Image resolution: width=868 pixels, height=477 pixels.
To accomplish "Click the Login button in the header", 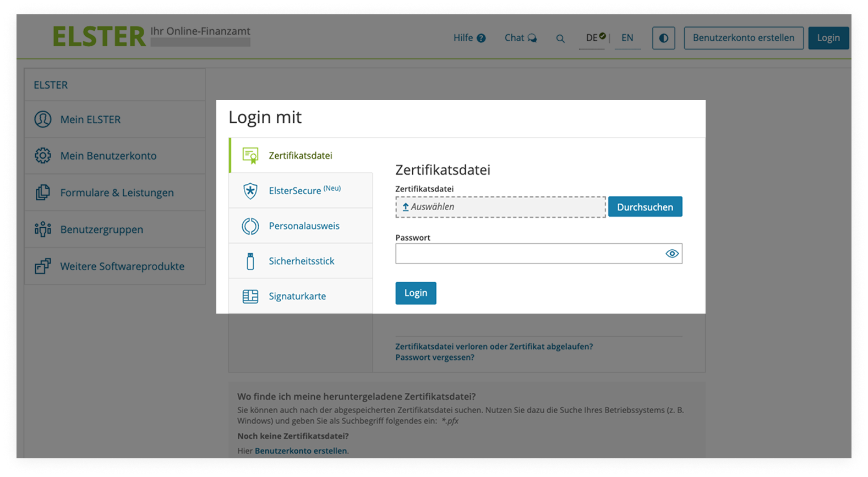I will (828, 38).
